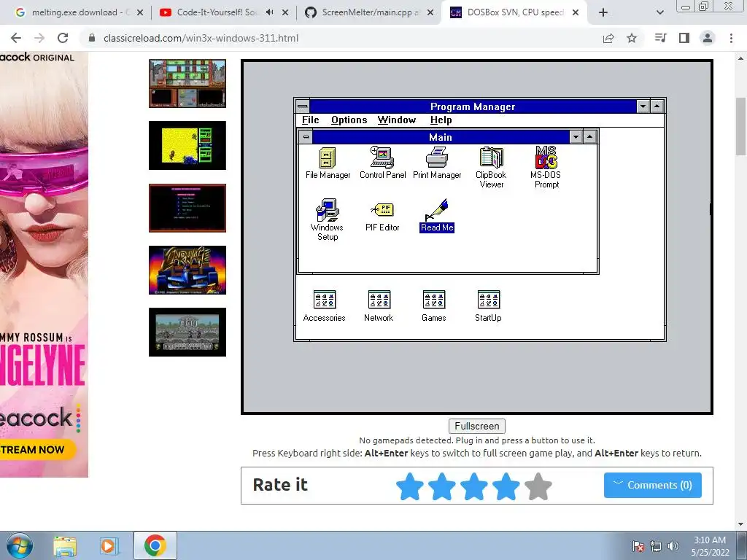Rate one star
The height and width of the screenshot is (560, 747).
(x=410, y=486)
